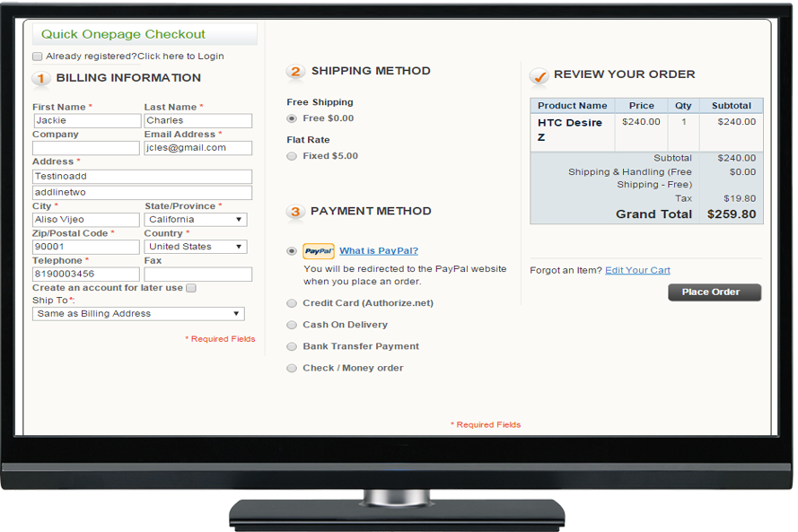Expand the Ship To dropdown
This screenshot has width=798, height=532.
(x=138, y=314)
